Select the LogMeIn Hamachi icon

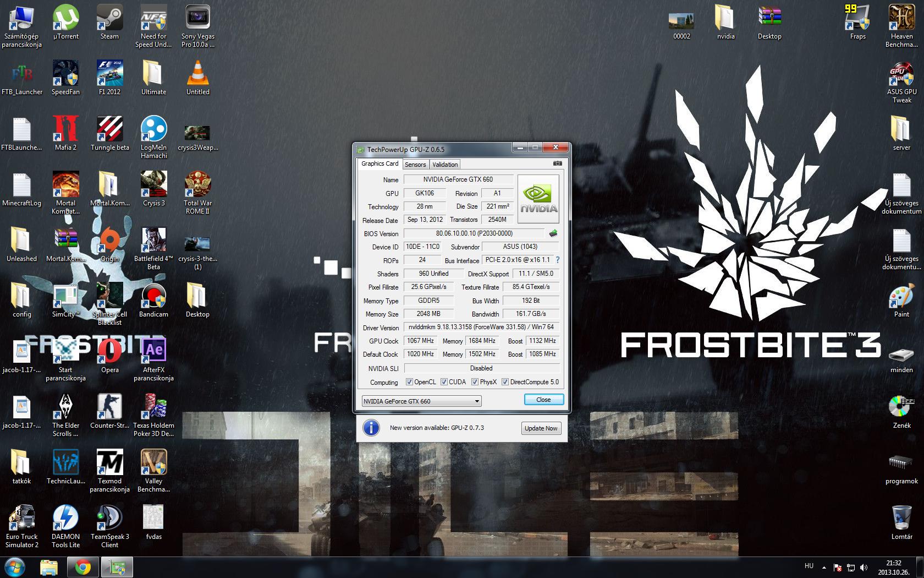153,137
